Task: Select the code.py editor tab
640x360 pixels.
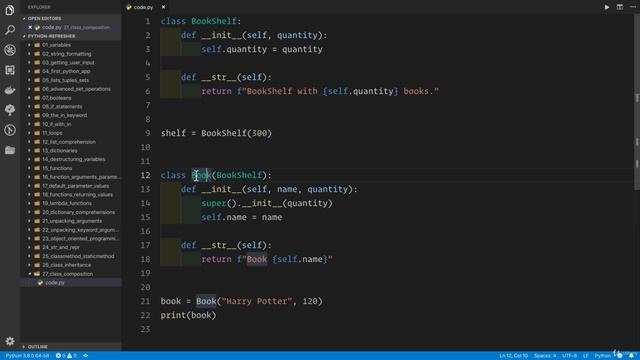Action: point(143,7)
